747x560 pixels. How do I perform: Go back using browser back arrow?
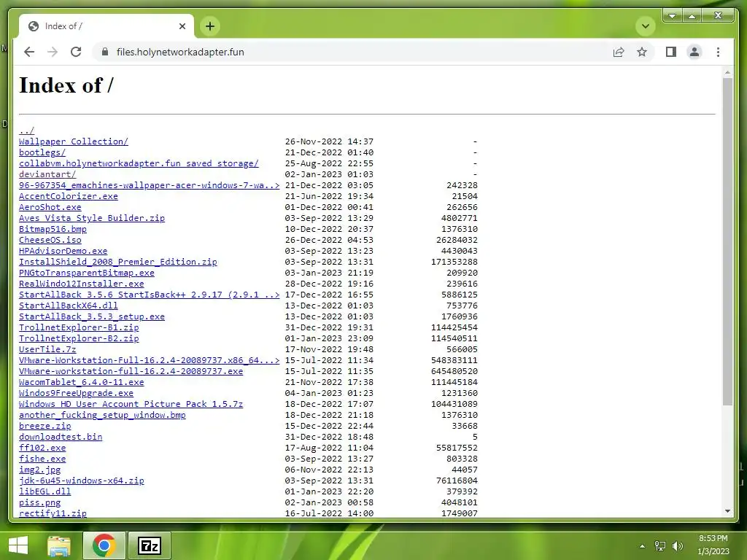click(29, 52)
